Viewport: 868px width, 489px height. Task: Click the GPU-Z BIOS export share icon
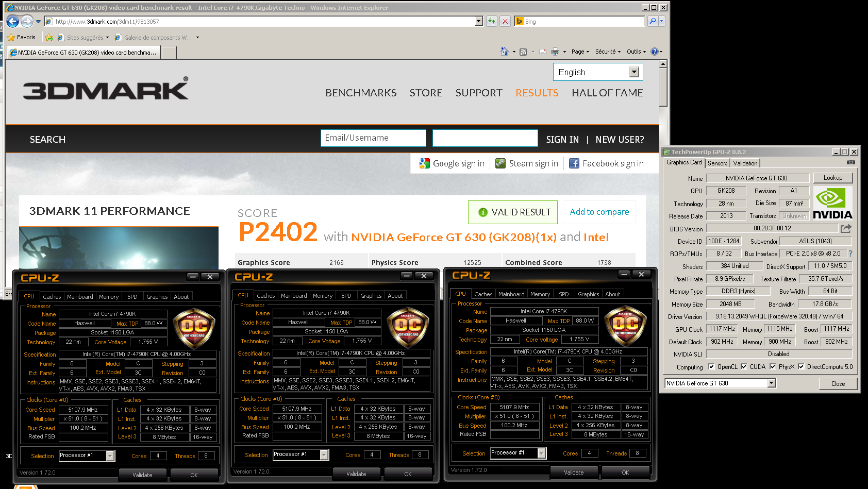click(x=846, y=228)
